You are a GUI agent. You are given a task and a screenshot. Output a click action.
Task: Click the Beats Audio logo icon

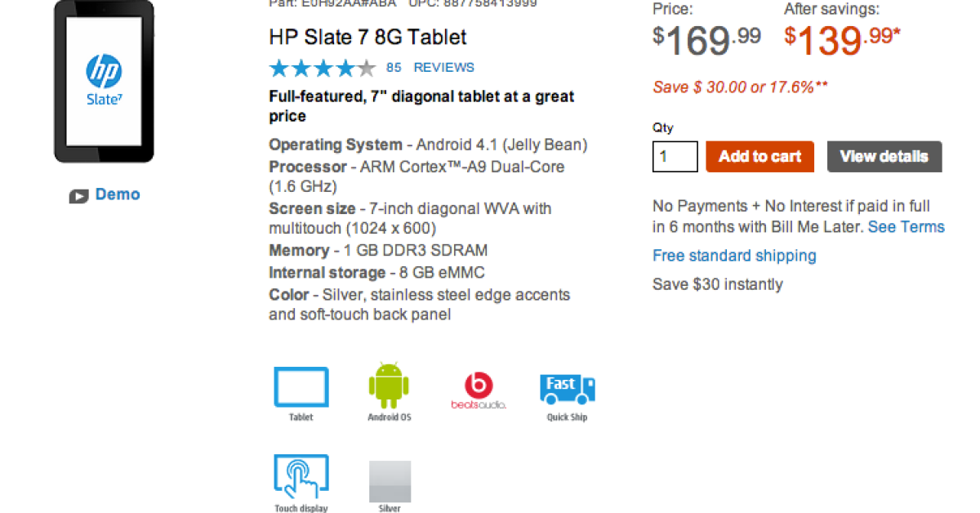[x=479, y=389]
